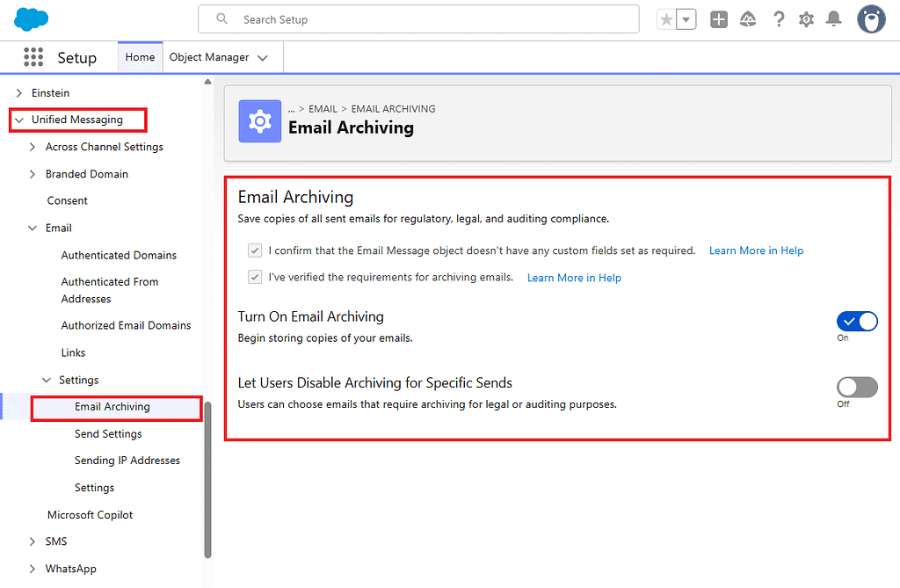Image resolution: width=900 pixels, height=588 pixels.
Task: Open the Settings leaf below Sending IP Addresses
Action: pos(94,488)
